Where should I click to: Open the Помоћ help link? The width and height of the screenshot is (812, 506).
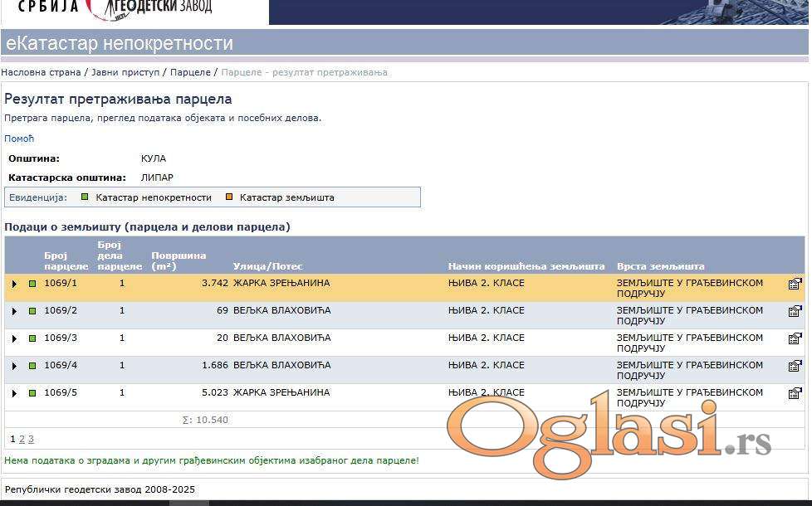pyautogui.click(x=19, y=139)
